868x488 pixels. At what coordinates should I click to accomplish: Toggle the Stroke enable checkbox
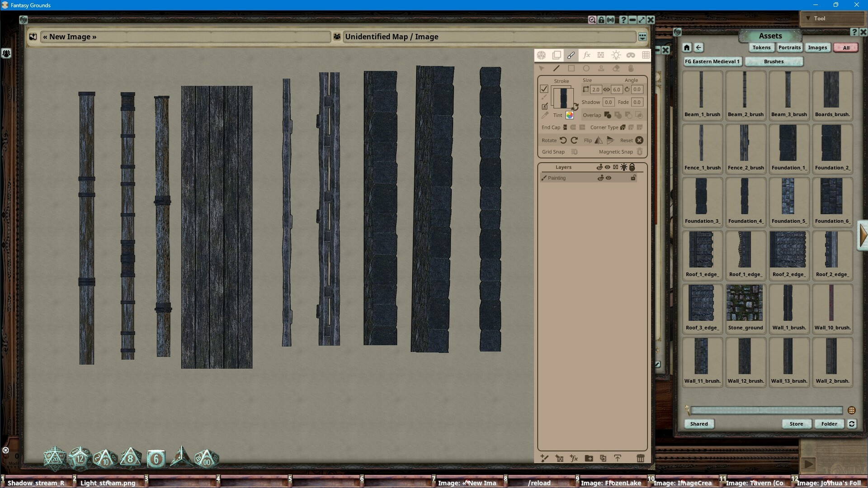(x=544, y=89)
